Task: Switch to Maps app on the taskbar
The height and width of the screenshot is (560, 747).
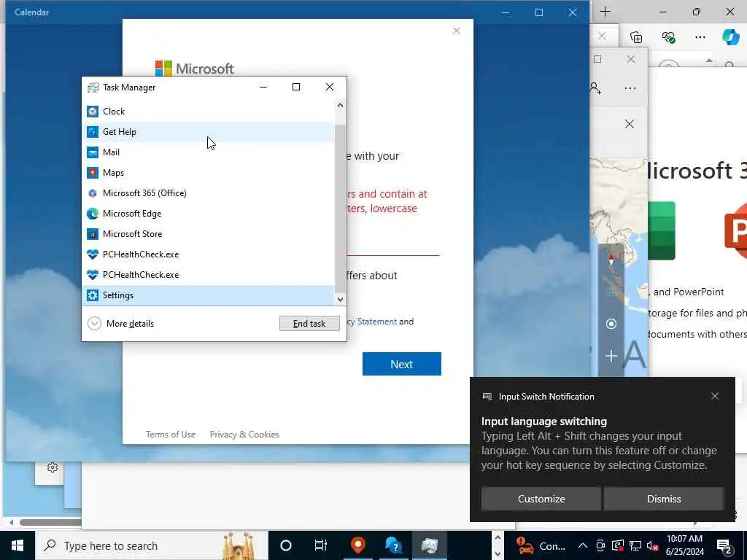Action: point(357,545)
